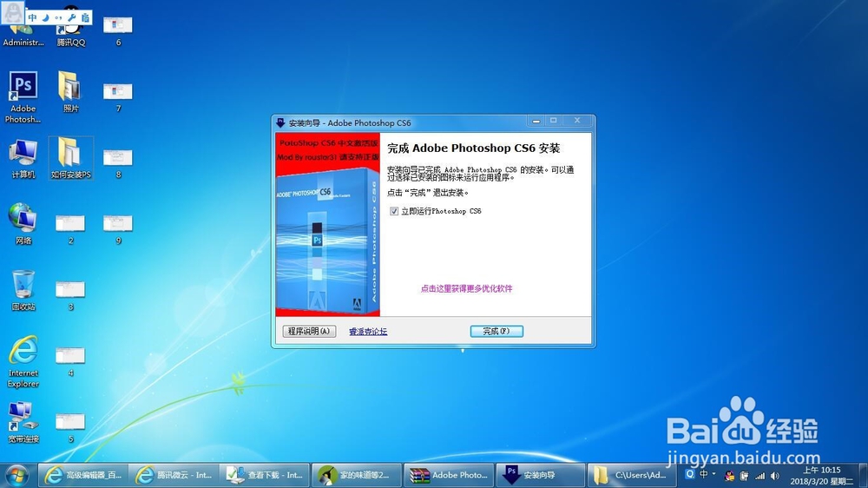Viewport: 868px width, 488px height.
Task: Switch to 安装向导 taskbar item
Action: (540, 475)
